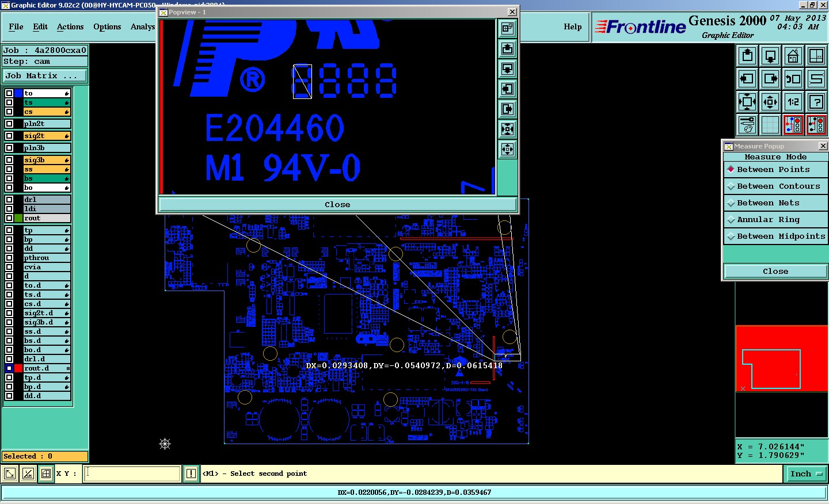829x504 pixels.
Task: Click the black net traffic-light icon
Action: 816,125
